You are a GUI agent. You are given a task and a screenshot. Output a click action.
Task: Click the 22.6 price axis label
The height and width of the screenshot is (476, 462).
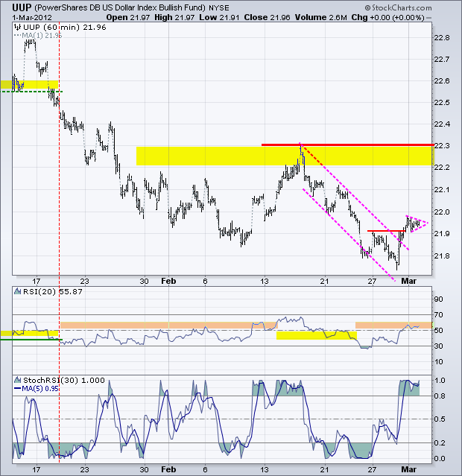442,81
